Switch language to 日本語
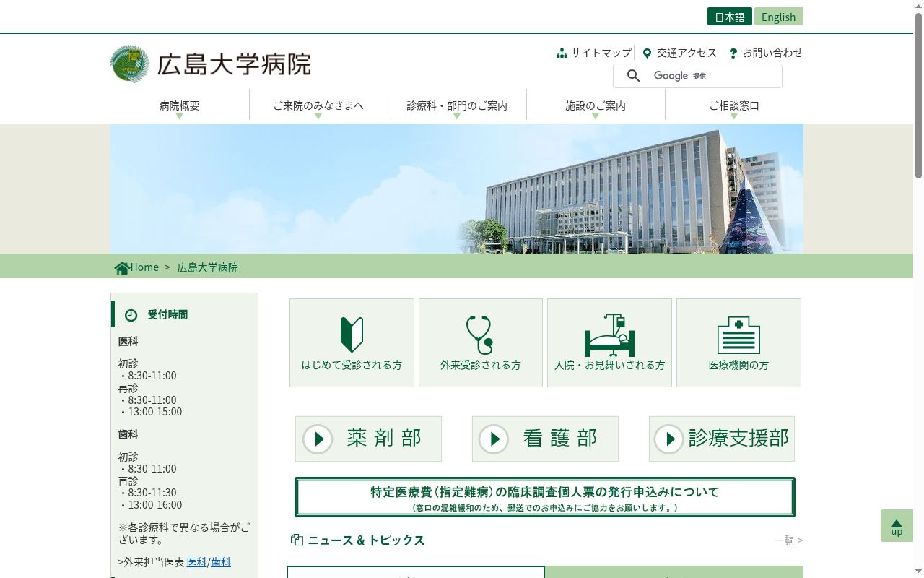This screenshot has width=924, height=578. (x=730, y=17)
